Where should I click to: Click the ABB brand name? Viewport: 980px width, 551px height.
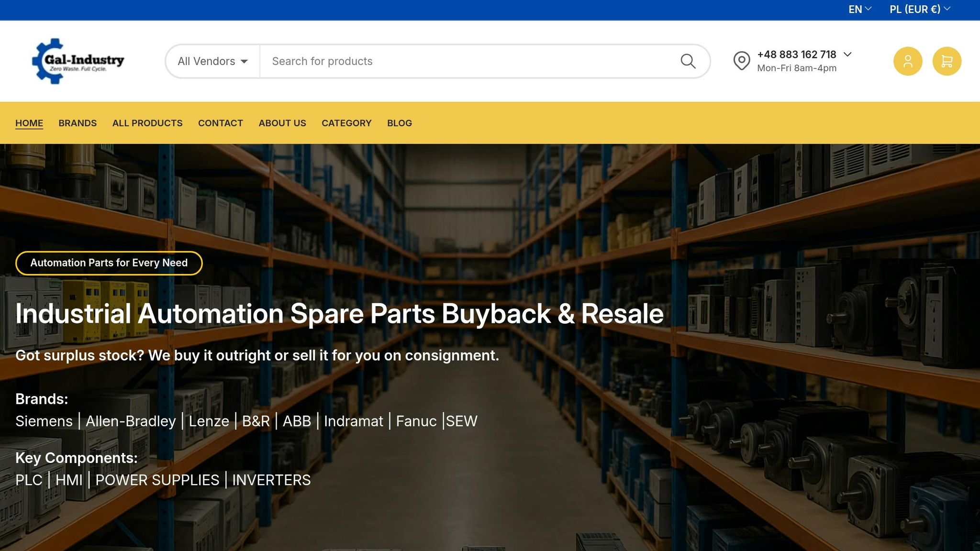(x=297, y=421)
